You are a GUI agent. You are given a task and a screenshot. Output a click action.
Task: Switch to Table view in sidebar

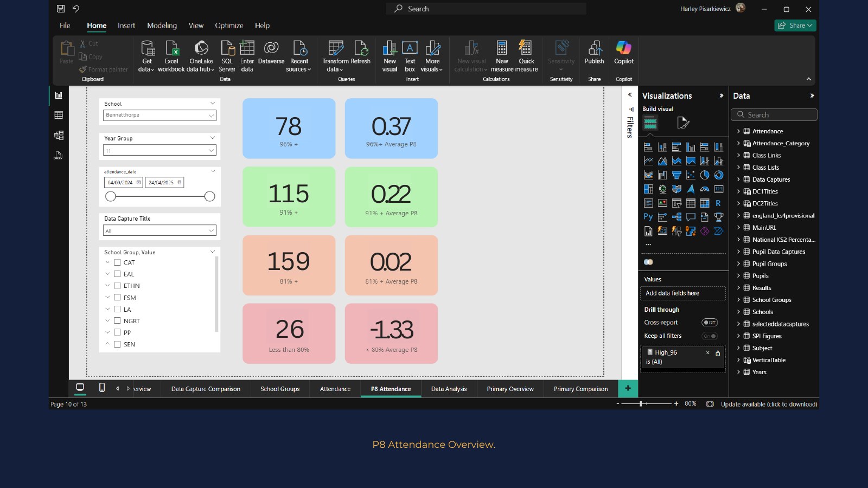point(59,115)
